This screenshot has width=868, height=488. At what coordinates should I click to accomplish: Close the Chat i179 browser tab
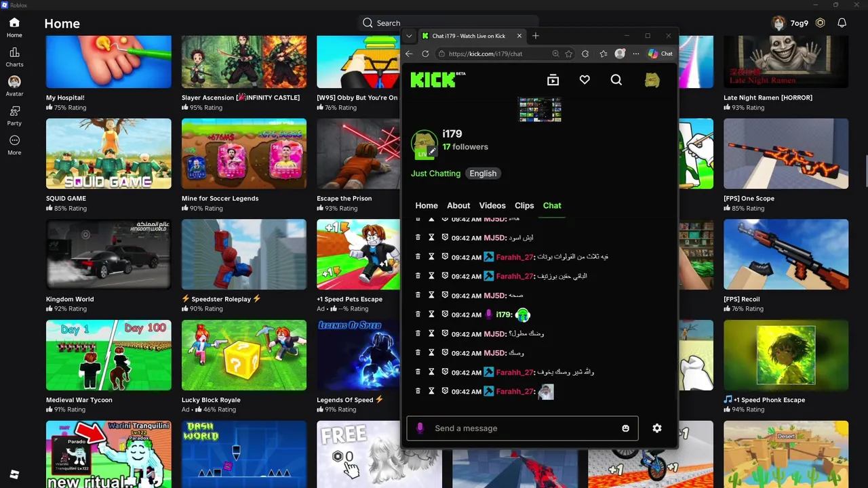point(519,36)
